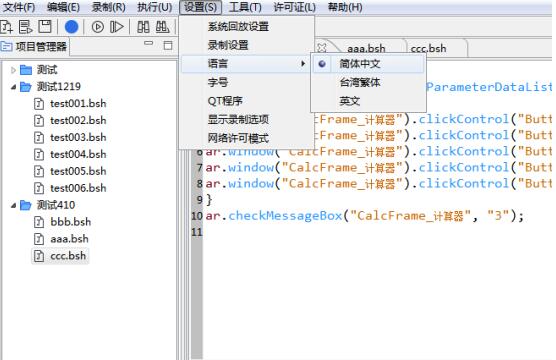Select test004.bsh in the project tree
The image size is (556, 360).
(78, 155)
